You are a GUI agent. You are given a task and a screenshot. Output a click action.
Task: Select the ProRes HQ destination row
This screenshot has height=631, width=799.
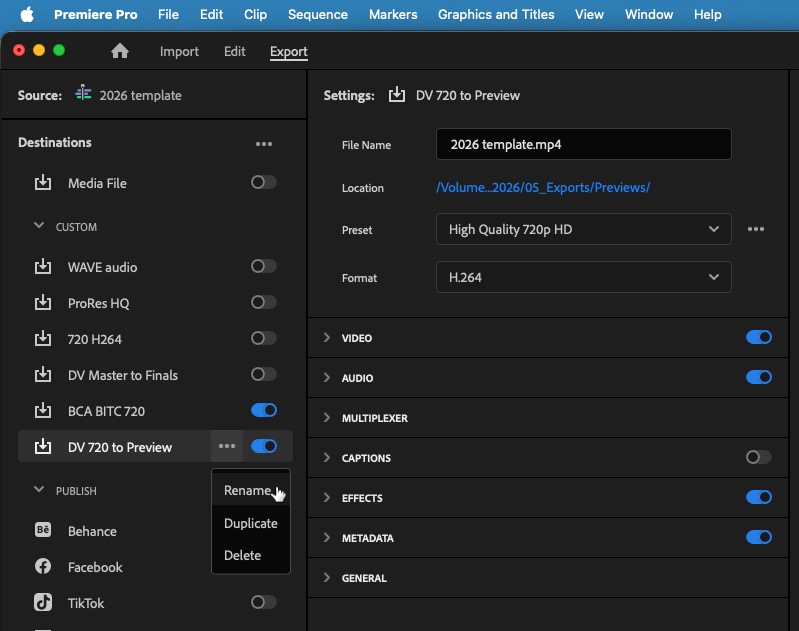[155, 303]
